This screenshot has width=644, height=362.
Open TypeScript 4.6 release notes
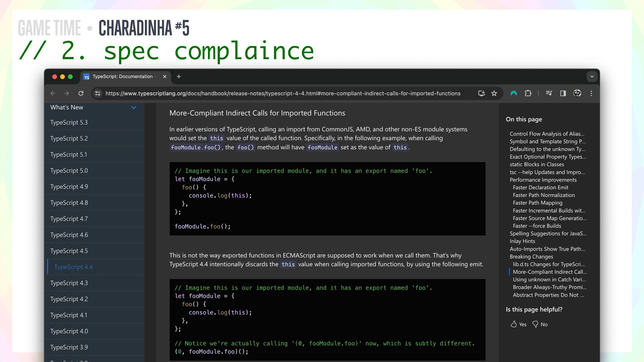point(94,235)
